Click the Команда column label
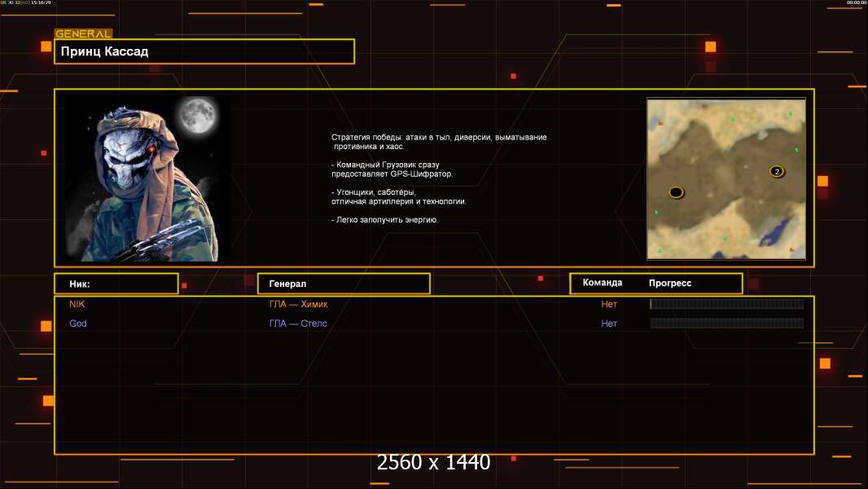Viewport: 868px width, 489px height. (x=603, y=283)
